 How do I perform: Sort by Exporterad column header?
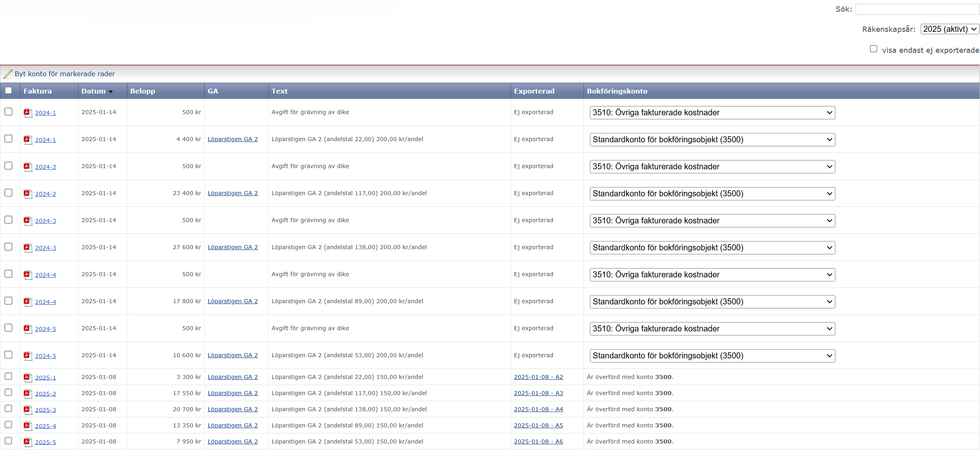tap(534, 91)
